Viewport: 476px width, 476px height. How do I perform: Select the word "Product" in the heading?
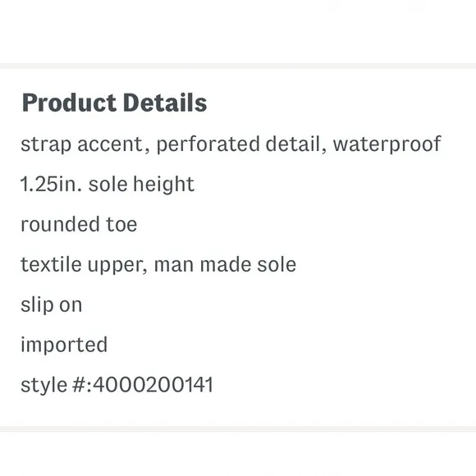69,103
